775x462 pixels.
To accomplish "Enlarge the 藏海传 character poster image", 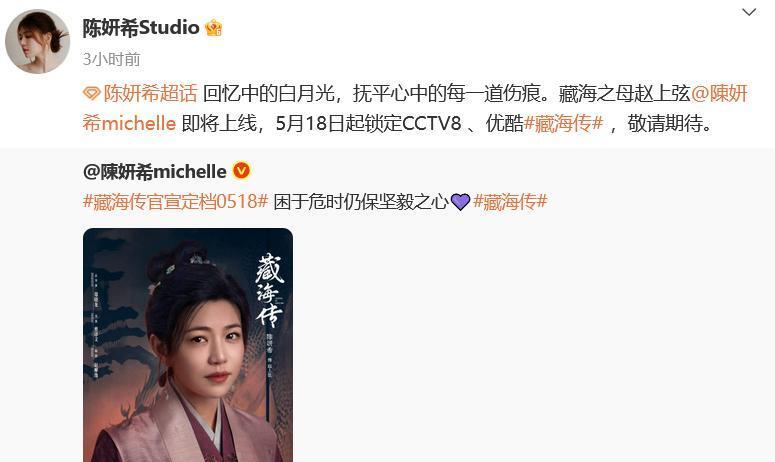I will click(188, 345).
